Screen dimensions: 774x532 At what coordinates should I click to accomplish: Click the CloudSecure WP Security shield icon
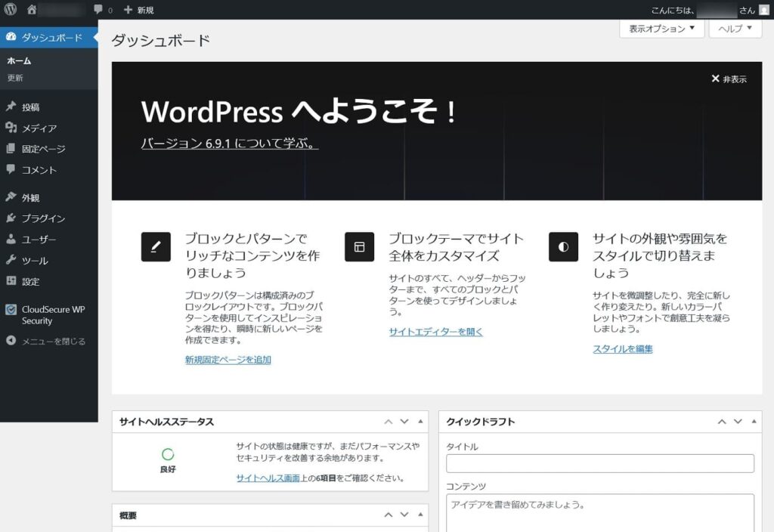(x=11, y=309)
